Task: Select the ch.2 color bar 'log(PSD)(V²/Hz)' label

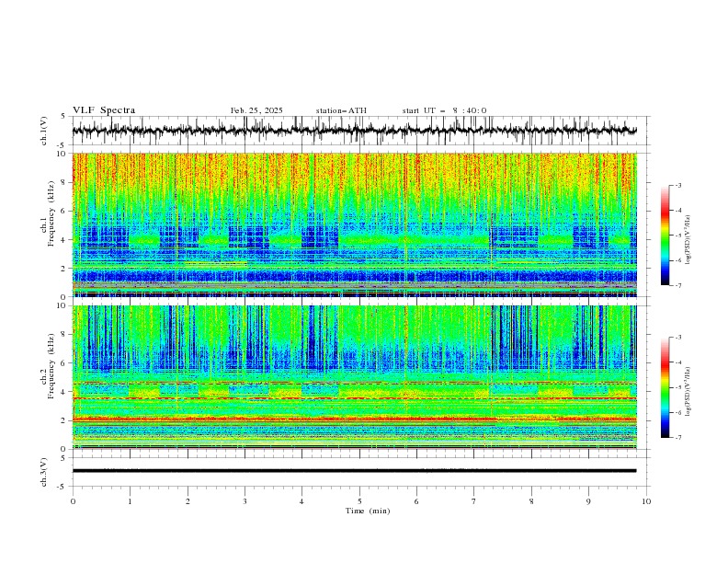Action: click(x=688, y=391)
